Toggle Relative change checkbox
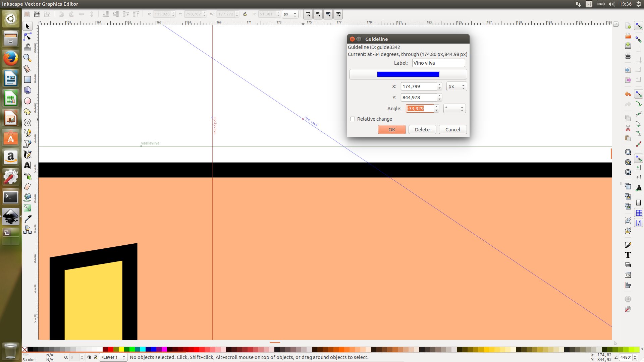 (353, 119)
